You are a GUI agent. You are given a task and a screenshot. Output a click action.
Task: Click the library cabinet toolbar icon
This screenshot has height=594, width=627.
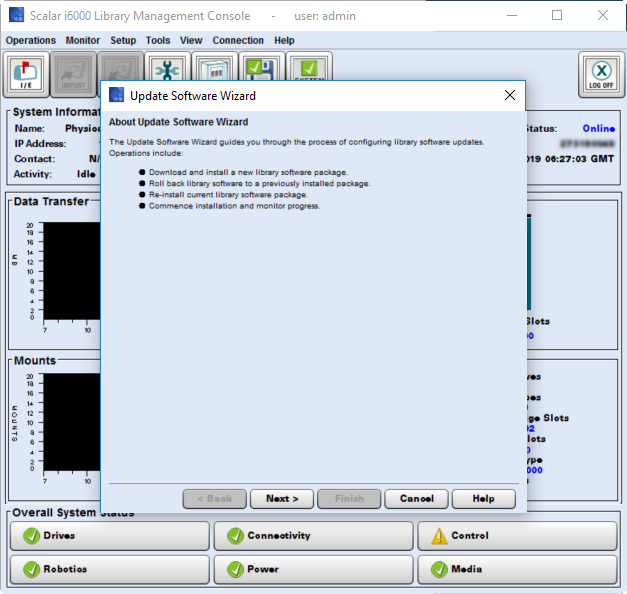(215, 67)
